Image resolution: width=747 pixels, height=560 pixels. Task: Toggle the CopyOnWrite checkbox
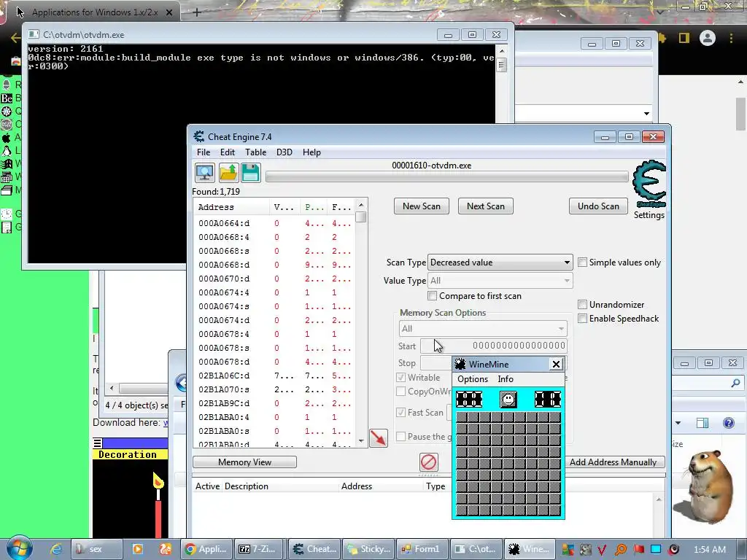point(400,392)
